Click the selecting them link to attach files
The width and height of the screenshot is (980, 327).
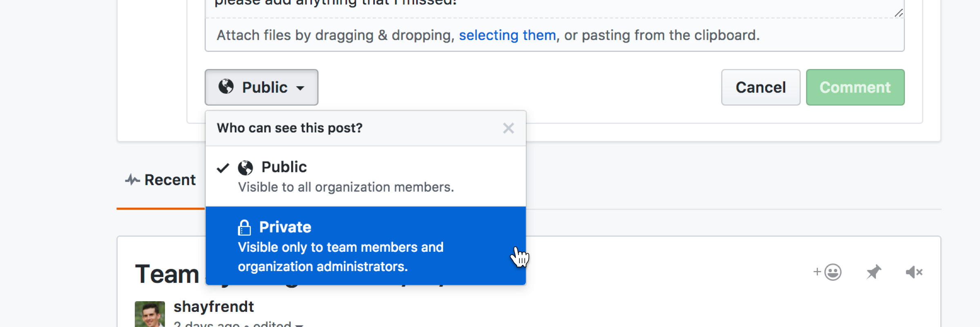(x=508, y=35)
